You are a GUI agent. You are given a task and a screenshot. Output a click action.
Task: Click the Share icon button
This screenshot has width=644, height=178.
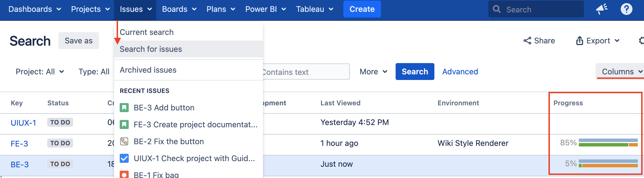pyautogui.click(x=527, y=41)
